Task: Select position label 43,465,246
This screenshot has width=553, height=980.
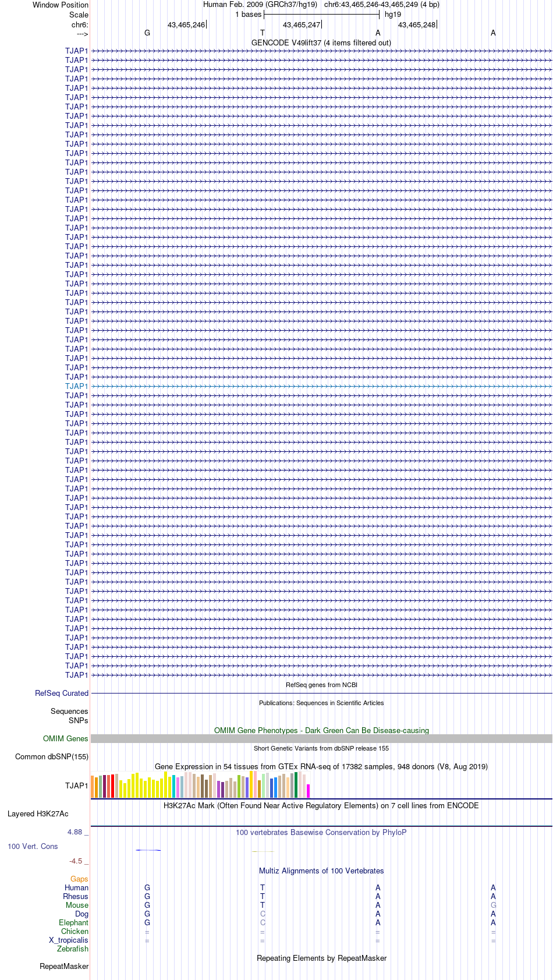Action: click(186, 25)
